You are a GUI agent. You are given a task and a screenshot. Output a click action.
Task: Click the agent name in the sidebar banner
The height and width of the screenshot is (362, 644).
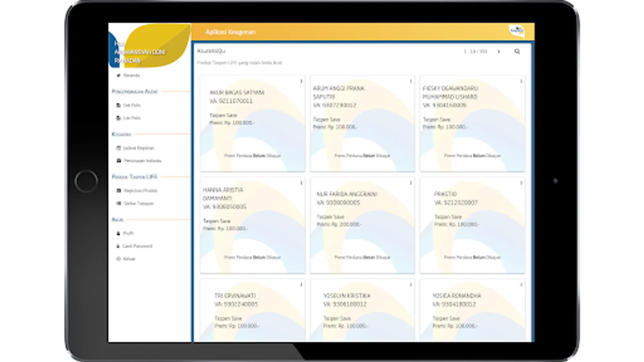click(139, 56)
